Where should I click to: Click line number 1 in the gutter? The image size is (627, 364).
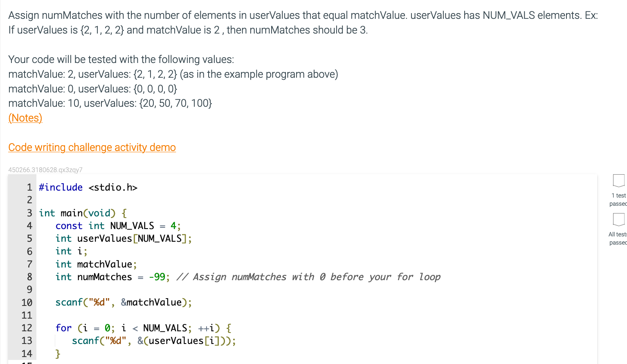pos(29,187)
